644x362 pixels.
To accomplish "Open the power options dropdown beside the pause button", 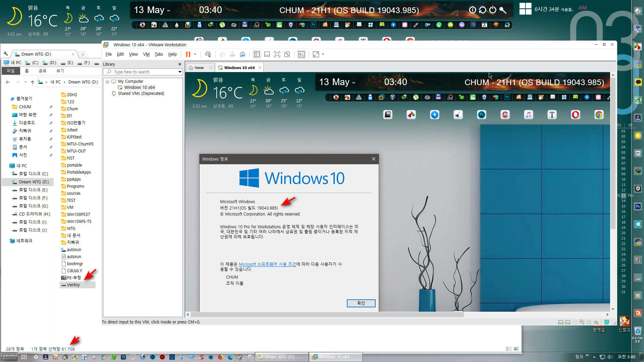I will pyautogui.click(x=195, y=54).
